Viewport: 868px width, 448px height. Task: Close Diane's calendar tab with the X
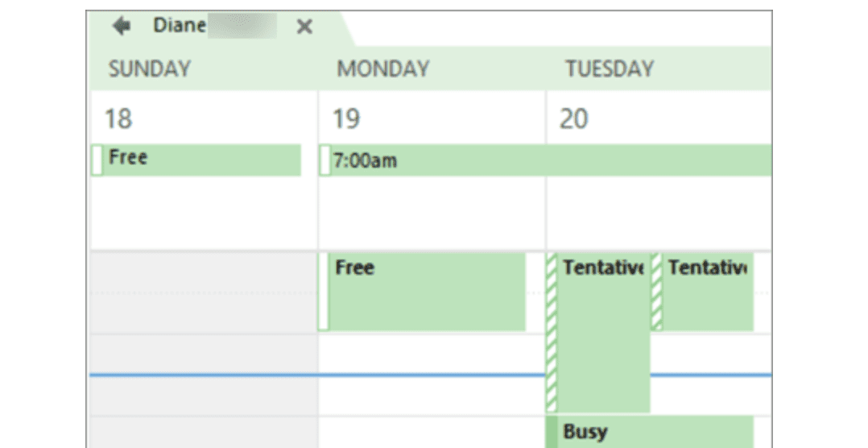click(x=304, y=27)
